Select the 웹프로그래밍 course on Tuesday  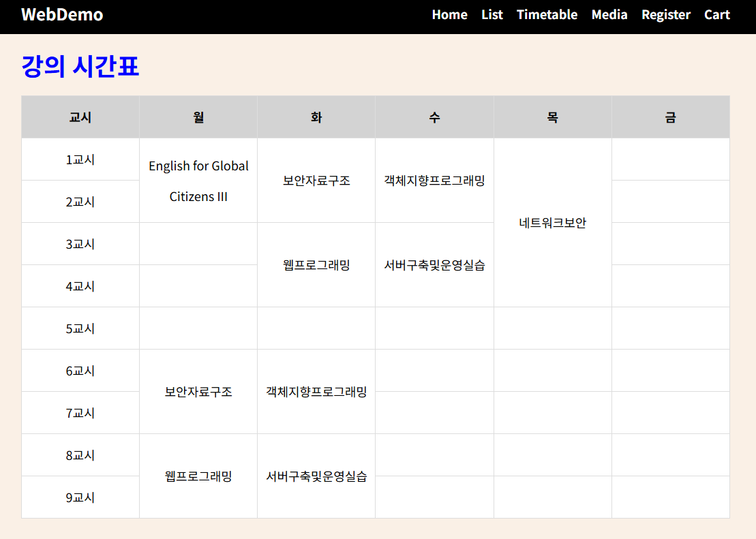tap(316, 264)
